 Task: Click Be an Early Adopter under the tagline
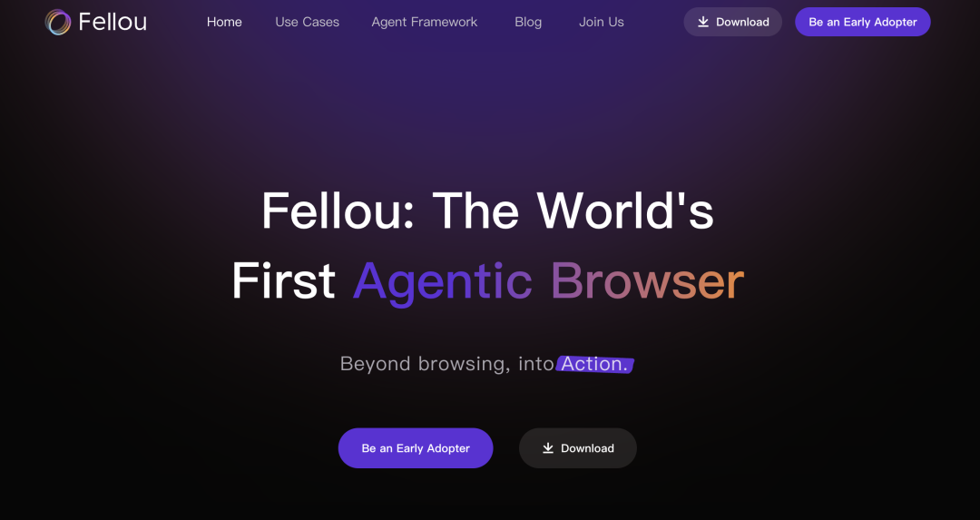click(x=416, y=448)
